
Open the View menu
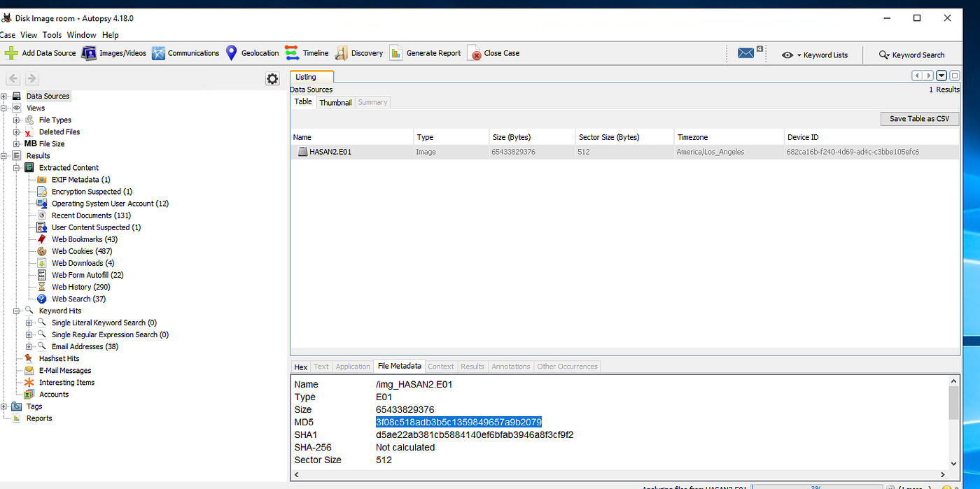(x=29, y=35)
